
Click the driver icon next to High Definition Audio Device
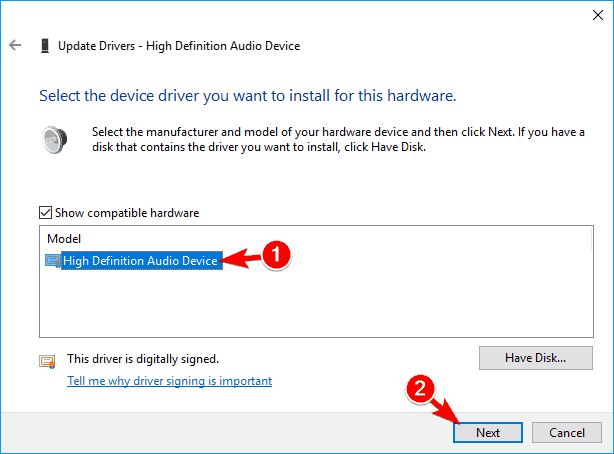(53, 261)
